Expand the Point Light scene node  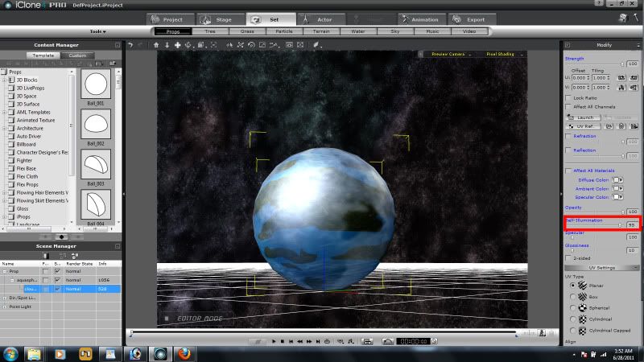[x=5, y=306]
